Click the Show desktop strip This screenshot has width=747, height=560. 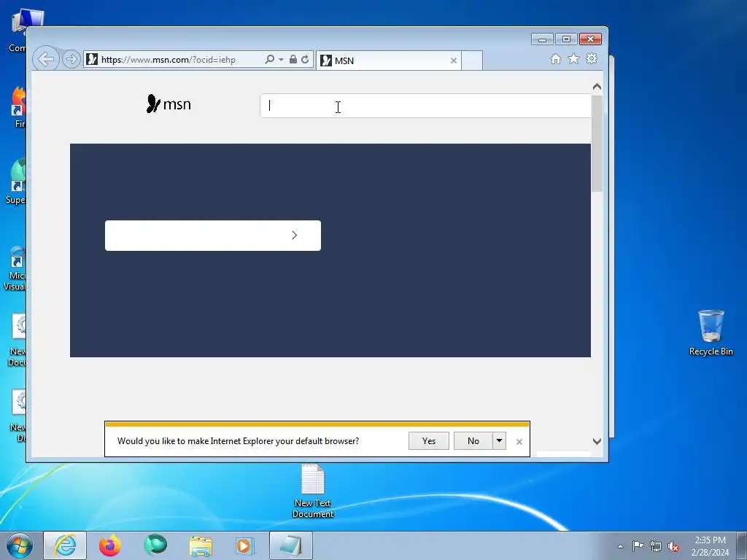pyautogui.click(x=741, y=545)
